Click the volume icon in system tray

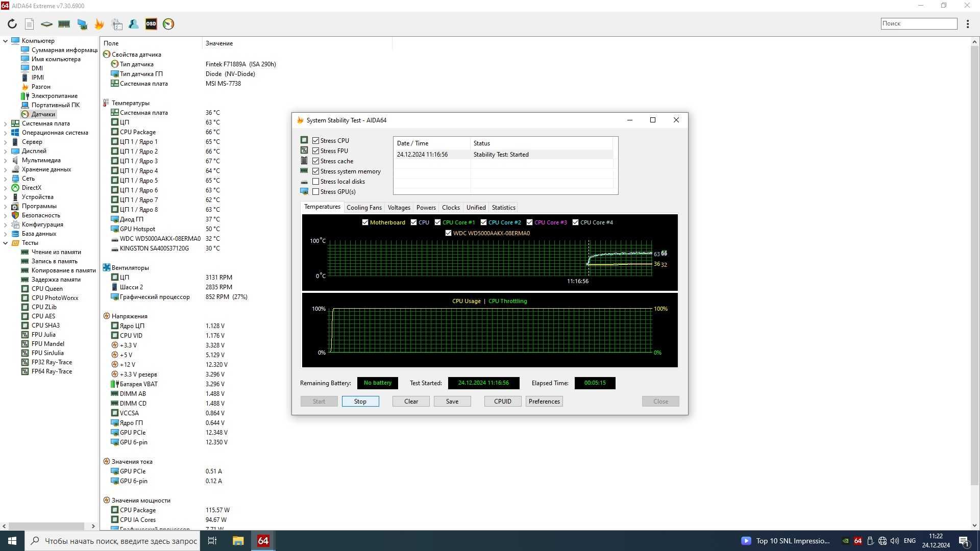[895, 541]
